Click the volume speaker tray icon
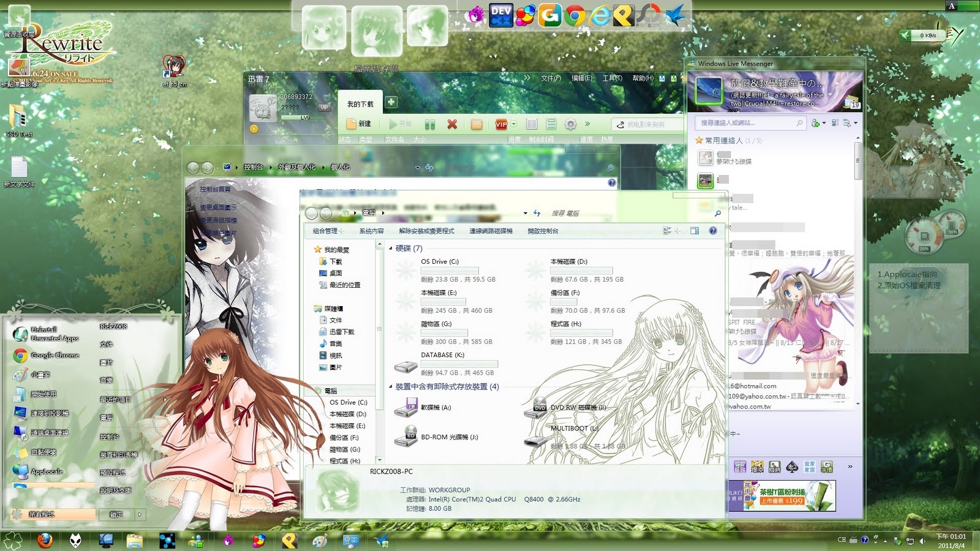The height and width of the screenshot is (551, 980). (x=922, y=541)
